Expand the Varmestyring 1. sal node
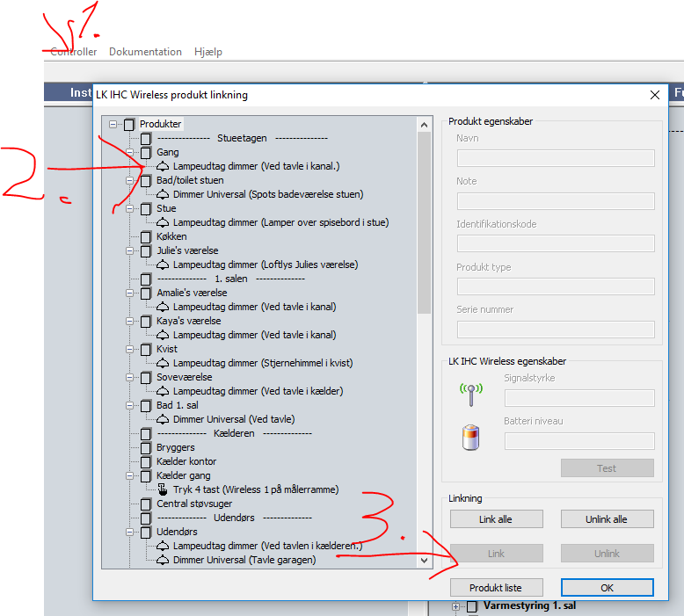 click(455, 606)
